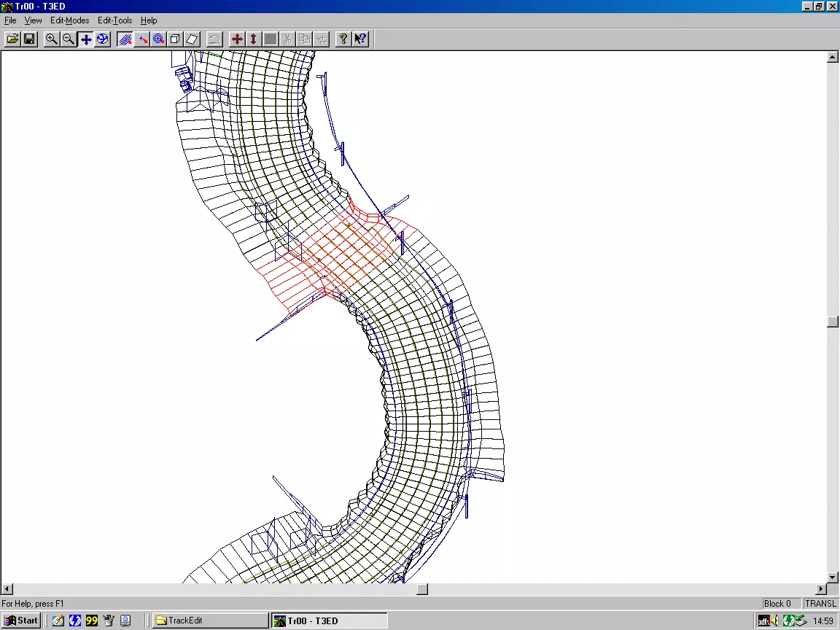Click the 14:59 system tray clock
Screen dimensions: 840x630
[823, 621]
